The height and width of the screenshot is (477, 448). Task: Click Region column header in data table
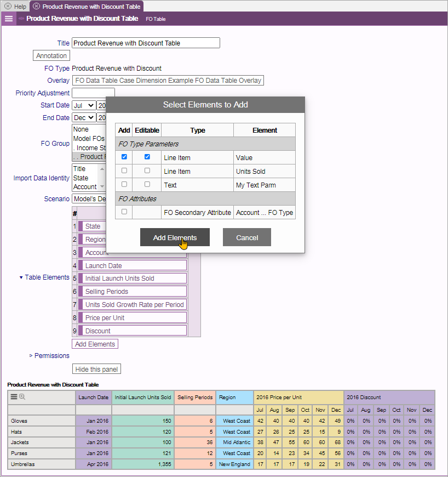234,397
